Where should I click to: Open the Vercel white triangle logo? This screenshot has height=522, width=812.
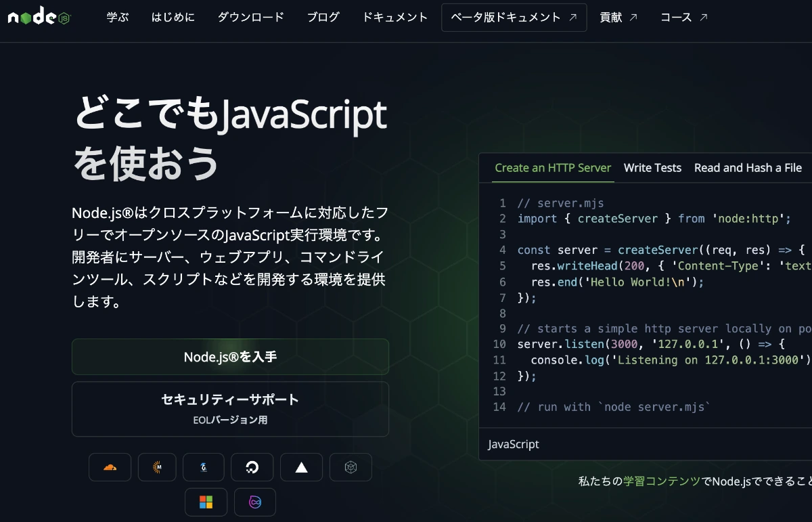click(x=301, y=467)
